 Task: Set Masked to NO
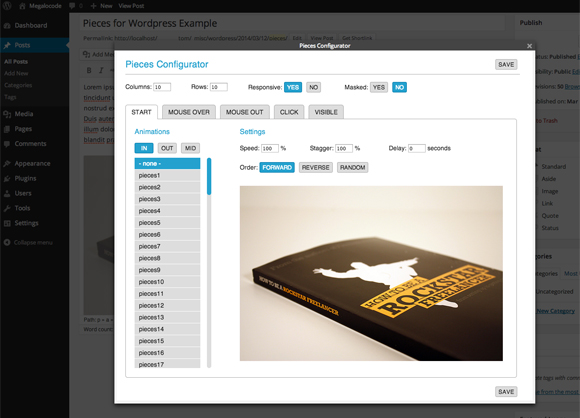[399, 87]
